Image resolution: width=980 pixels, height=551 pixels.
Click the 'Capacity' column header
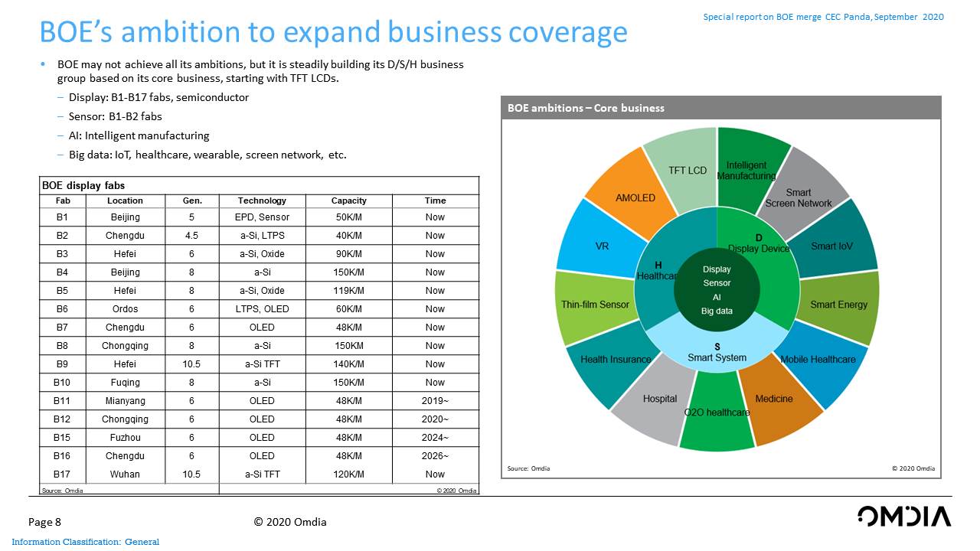pyautogui.click(x=348, y=201)
